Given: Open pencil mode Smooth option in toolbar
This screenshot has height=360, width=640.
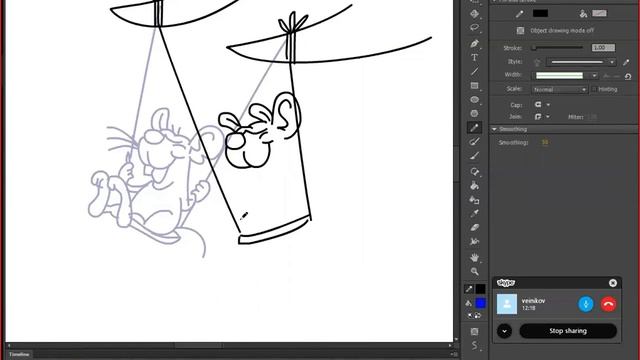Looking at the screenshot, I should (474, 346).
